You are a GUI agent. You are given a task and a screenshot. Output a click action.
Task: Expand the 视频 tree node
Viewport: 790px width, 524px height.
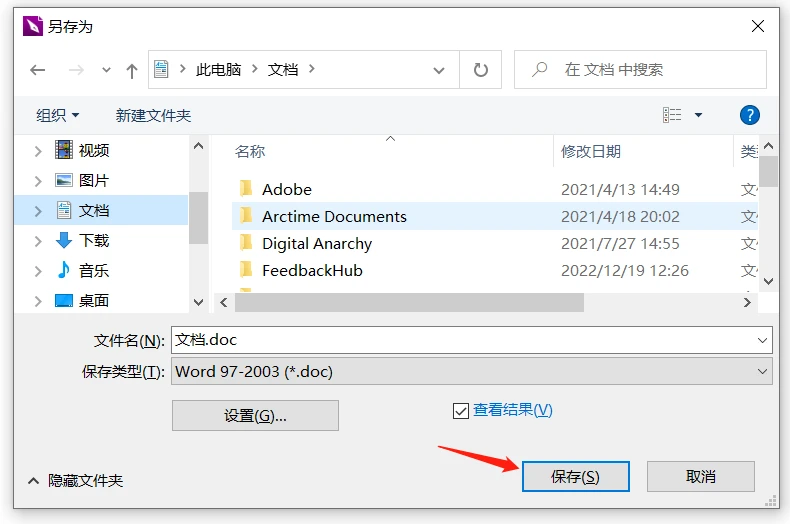pos(38,151)
